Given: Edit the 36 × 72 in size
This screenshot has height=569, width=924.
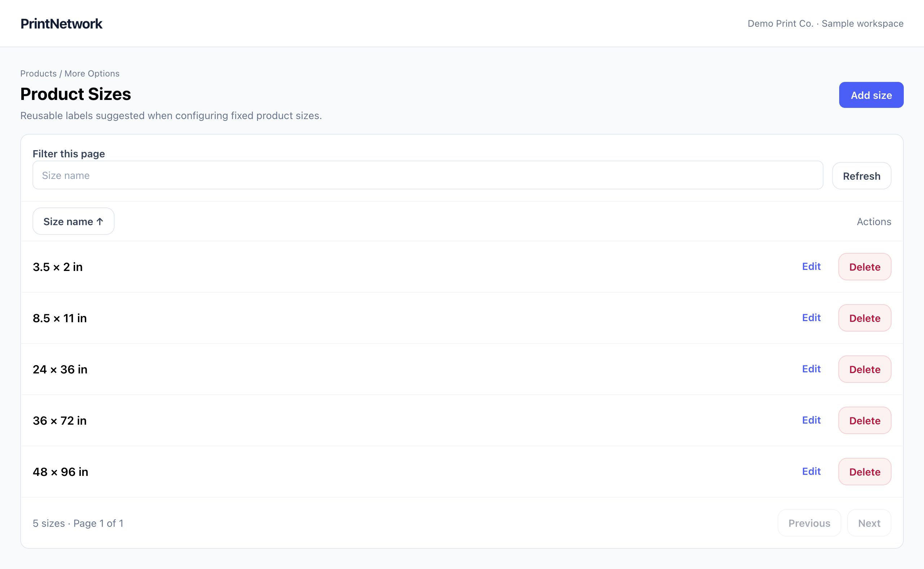Looking at the screenshot, I should click(811, 420).
